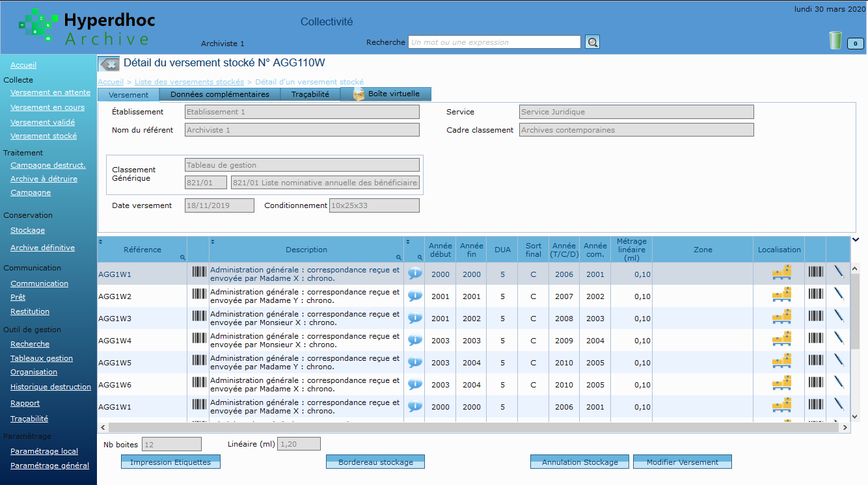Click the localisation pallet icon for AGG1W2
This screenshot has width=868, height=485.
(781, 295)
